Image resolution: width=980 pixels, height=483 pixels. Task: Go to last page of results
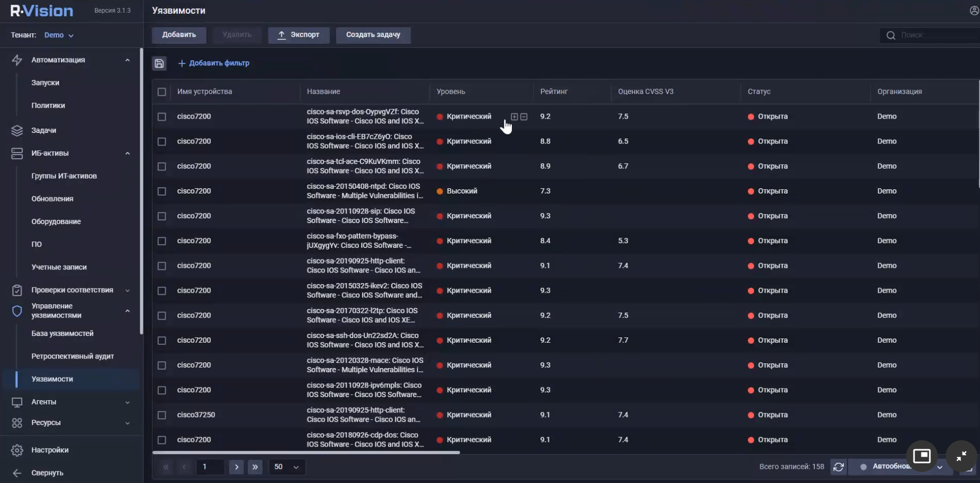tap(255, 467)
